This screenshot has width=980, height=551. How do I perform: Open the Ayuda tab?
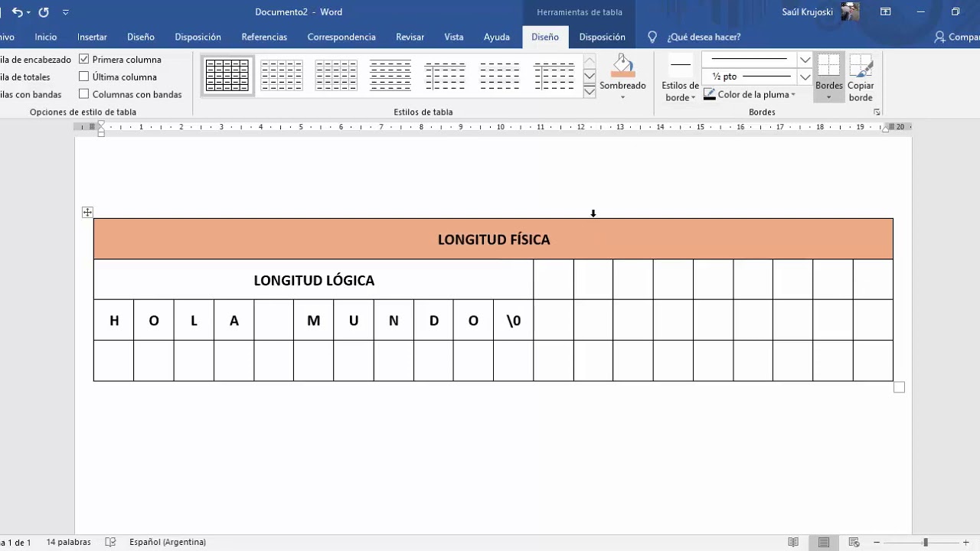pyautogui.click(x=497, y=37)
